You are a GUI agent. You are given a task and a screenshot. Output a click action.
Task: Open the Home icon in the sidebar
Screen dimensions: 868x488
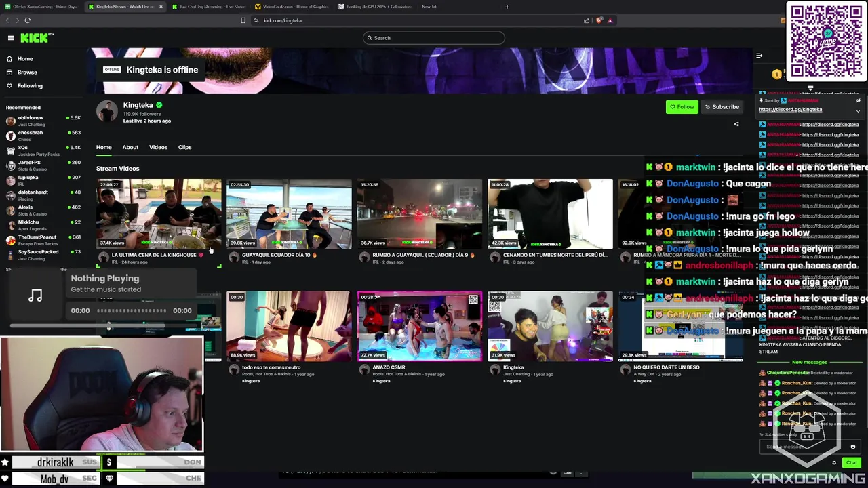9,59
